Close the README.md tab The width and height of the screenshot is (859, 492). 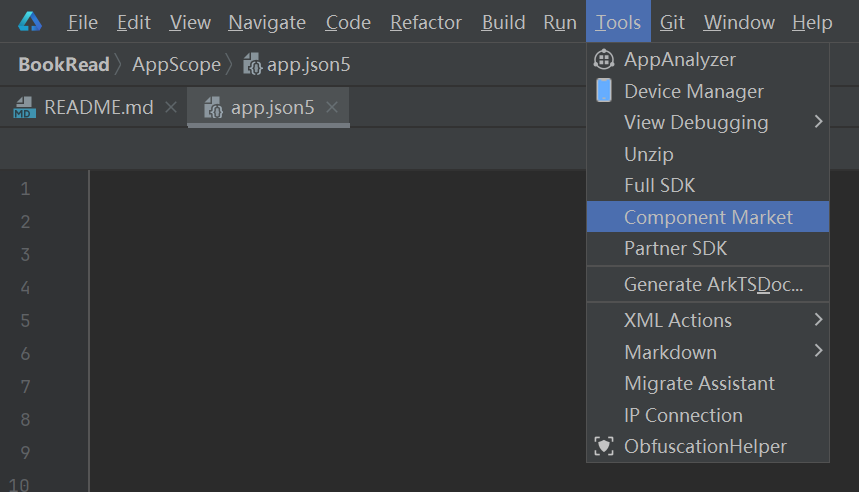coord(170,108)
